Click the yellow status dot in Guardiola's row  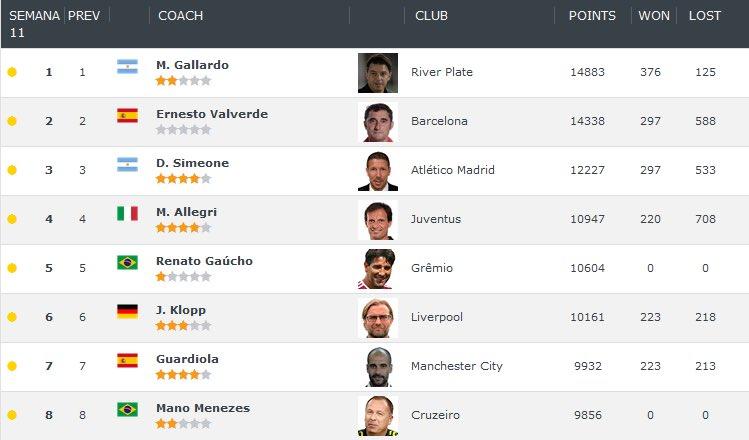(12, 366)
